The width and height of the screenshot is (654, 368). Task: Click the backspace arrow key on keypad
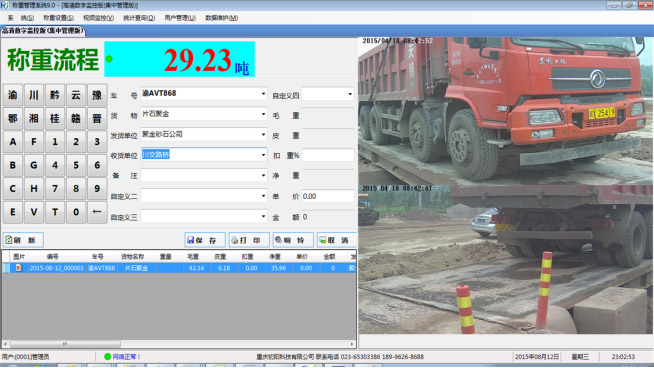[97, 212]
